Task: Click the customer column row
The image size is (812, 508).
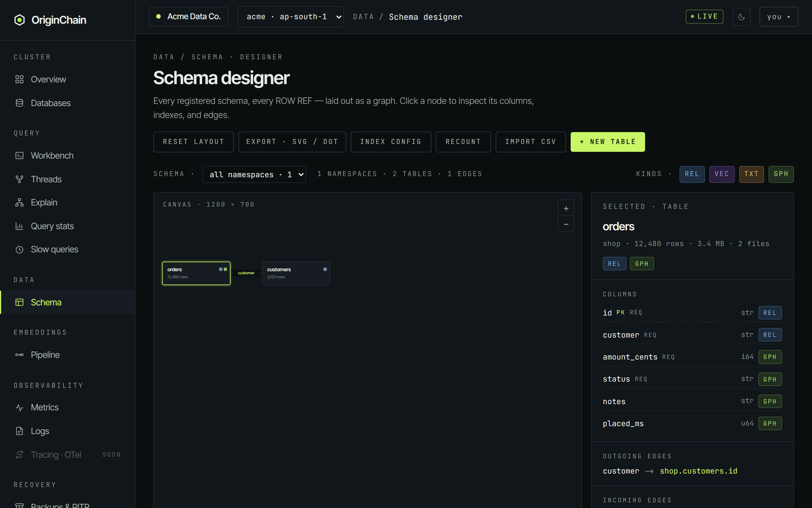Action: pos(692,335)
